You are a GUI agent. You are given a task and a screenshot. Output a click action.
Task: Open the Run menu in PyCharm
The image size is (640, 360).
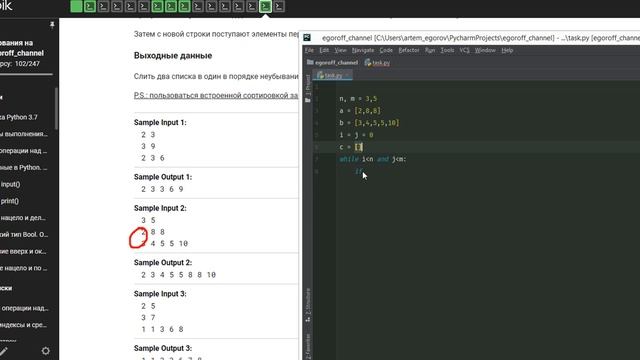[x=430, y=50]
